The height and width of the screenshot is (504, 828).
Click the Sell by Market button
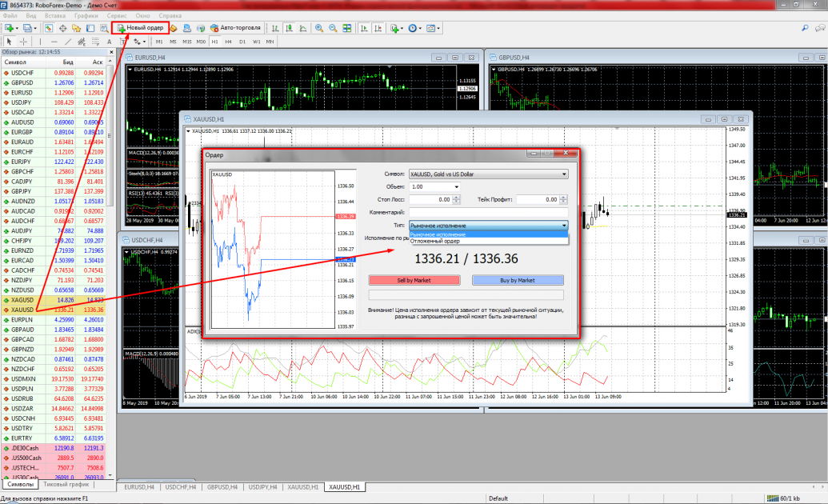414,281
